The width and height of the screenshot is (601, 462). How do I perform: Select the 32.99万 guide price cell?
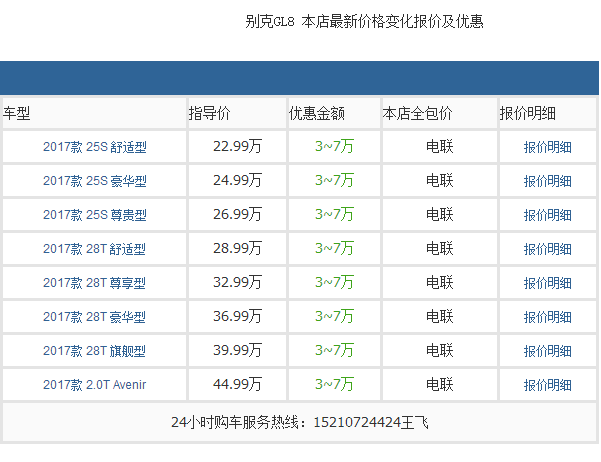[x=237, y=282]
